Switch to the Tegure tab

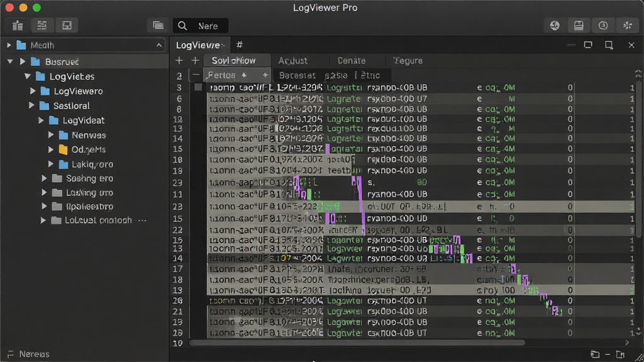[408, 61]
